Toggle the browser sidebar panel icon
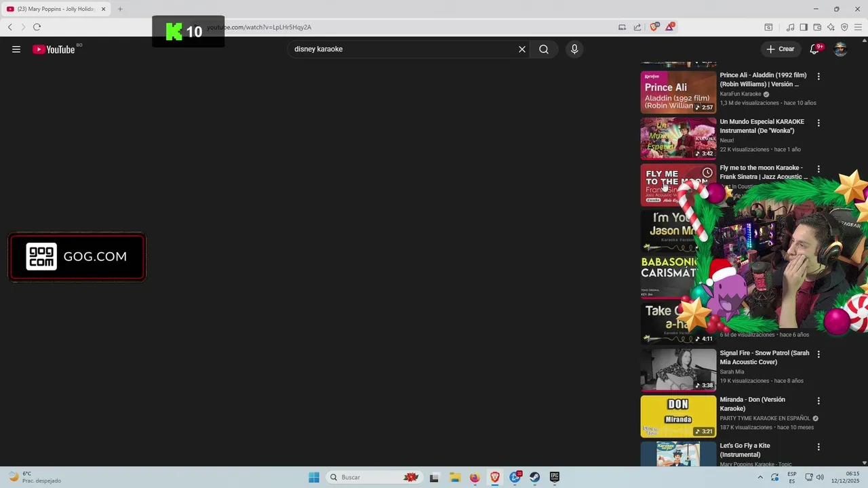Screen dimensions: 868x488 coord(804,27)
